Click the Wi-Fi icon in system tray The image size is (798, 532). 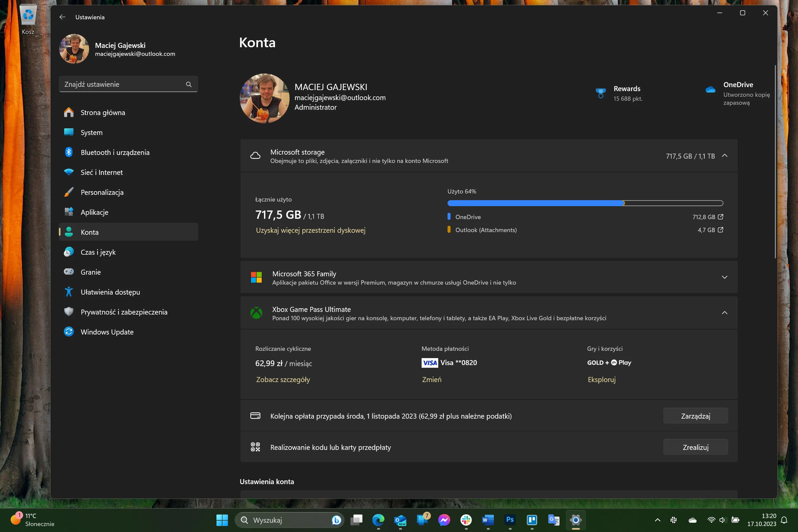pos(711,520)
